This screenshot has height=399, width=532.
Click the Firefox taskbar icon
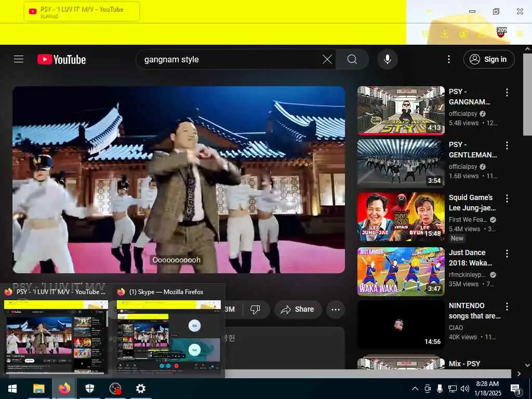tap(64, 389)
